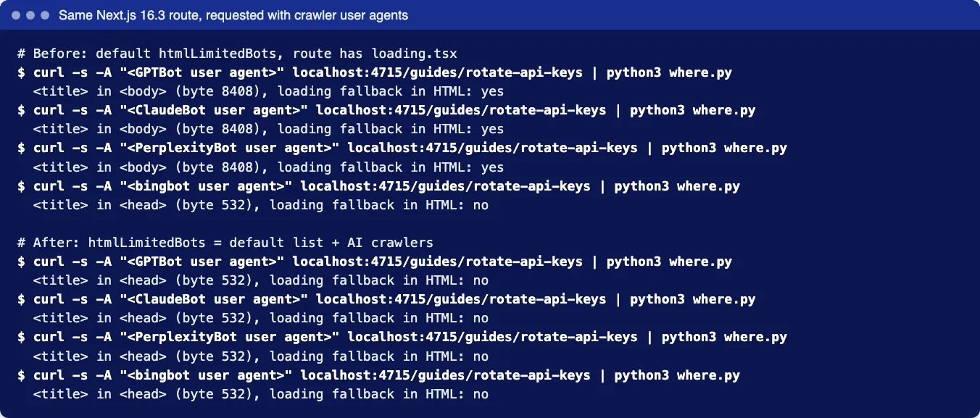Close the terminal window with the leftmost dot
Screen dimensions: 980x418
coord(16,15)
